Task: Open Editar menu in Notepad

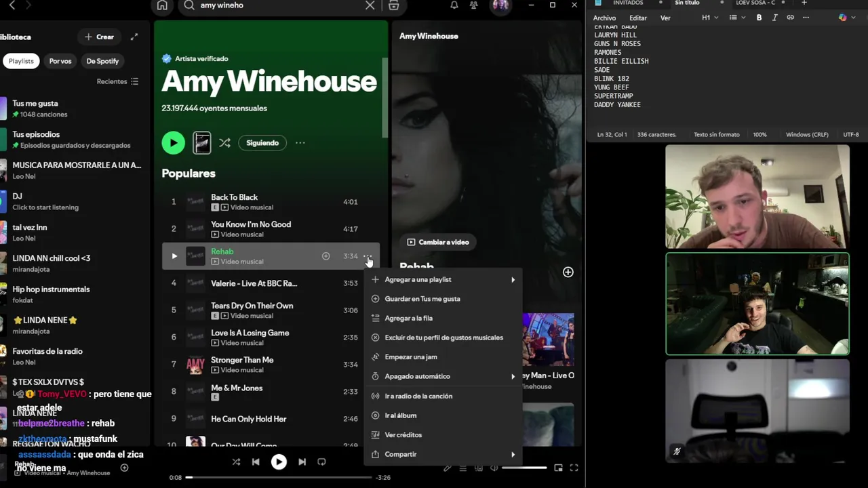Action: [x=637, y=18]
